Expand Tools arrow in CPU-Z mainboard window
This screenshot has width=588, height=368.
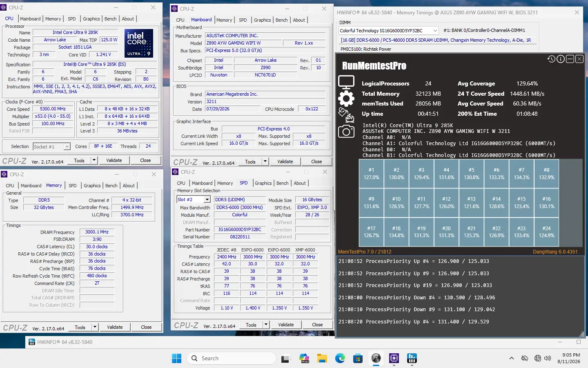tap(265, 162)
